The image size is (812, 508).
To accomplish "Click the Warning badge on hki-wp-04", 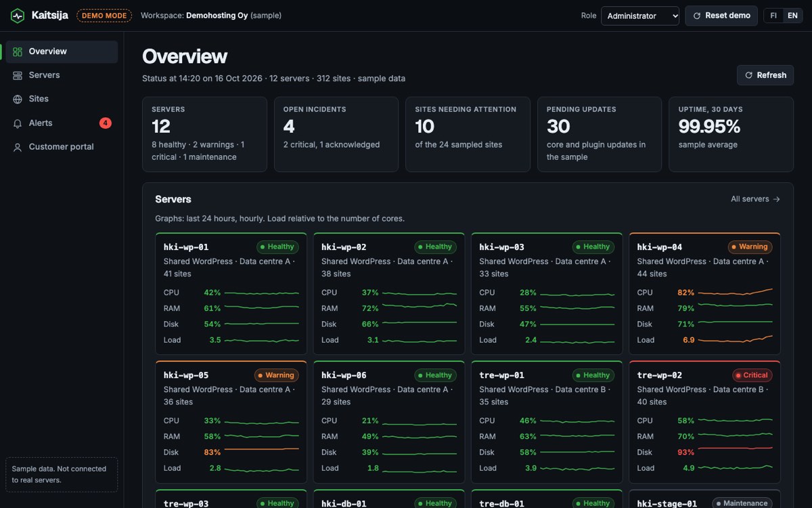I will (x=750, y=247).
